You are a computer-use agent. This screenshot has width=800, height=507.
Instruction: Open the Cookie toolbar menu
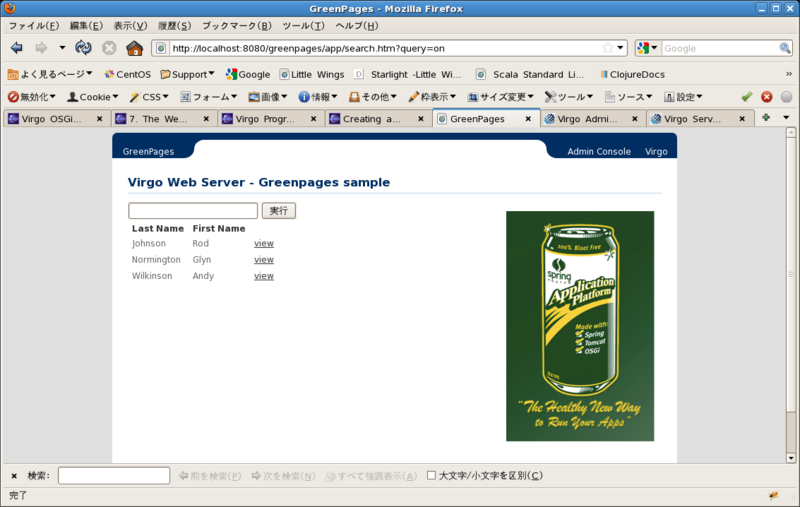tap(93, 96)
